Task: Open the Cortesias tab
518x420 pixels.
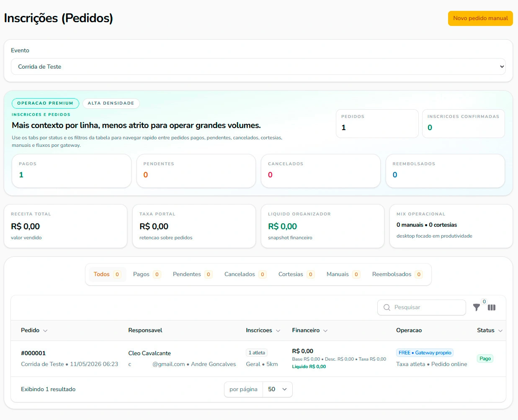Action: (x=296, y=274)
